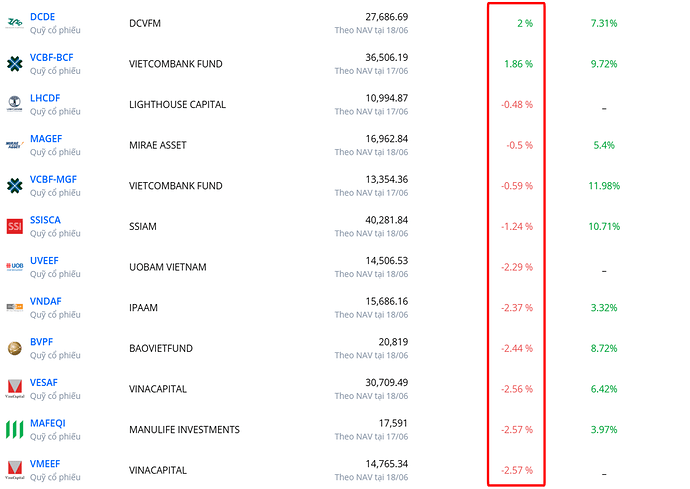The image size is (690, 489).
Task: Click the BVPF gold round logo
Action: coord(14,348)
